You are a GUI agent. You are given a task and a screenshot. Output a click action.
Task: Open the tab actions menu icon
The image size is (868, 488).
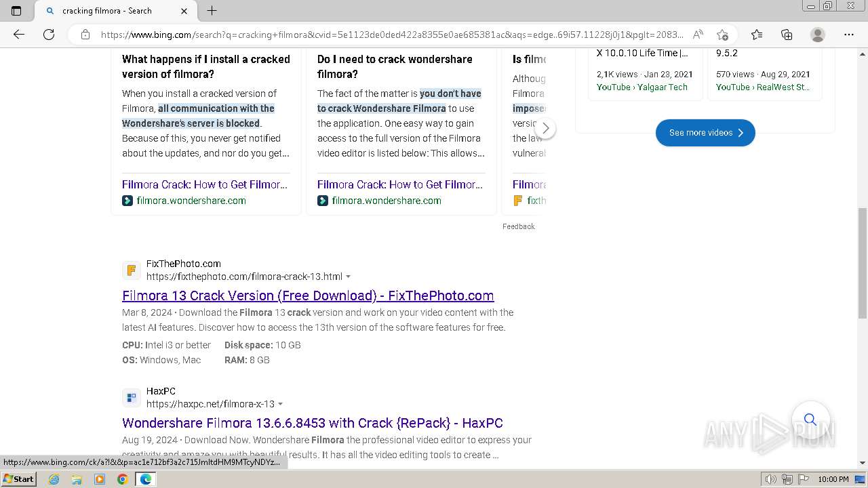pyautogui.click(x=16, y=11)
